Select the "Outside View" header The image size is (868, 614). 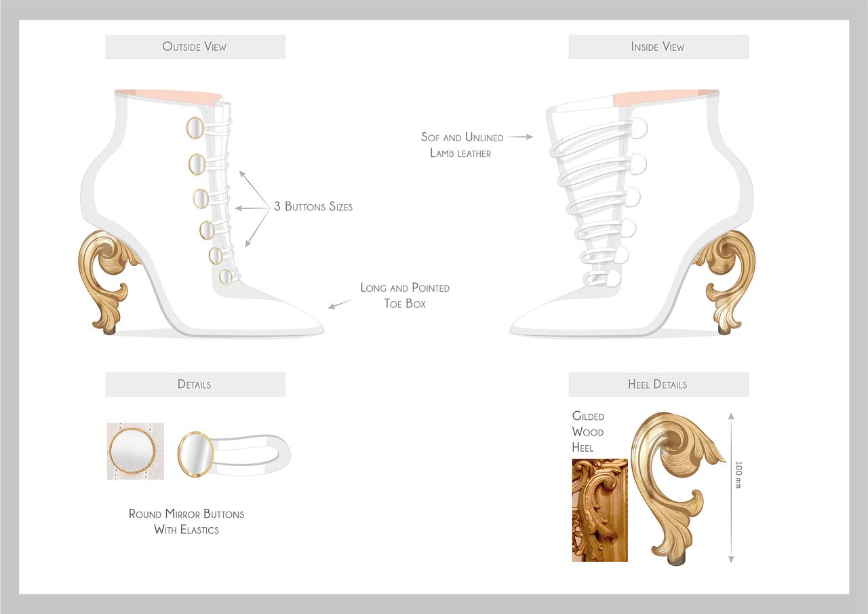point(195,47)
